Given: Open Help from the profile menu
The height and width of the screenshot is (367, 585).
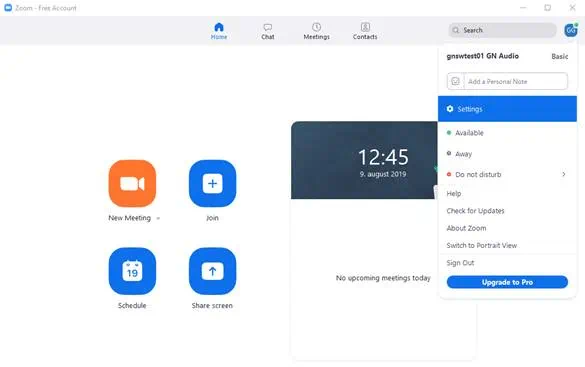Looking at the screenshot, I should click(x=454, y=194).
